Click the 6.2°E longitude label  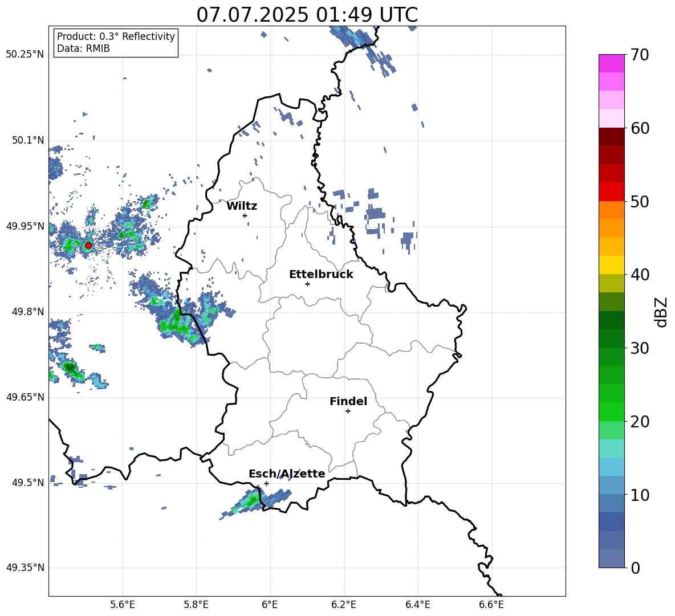(344, 605)
